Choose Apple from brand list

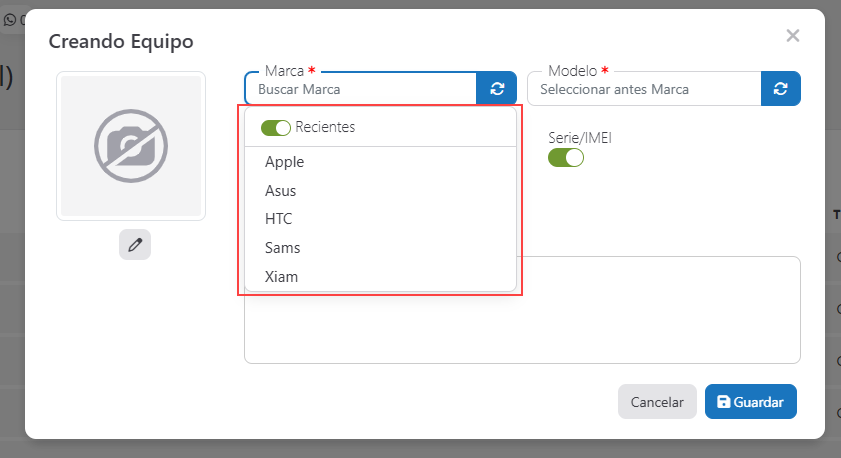pyautogui.click(x=285, y=162)
